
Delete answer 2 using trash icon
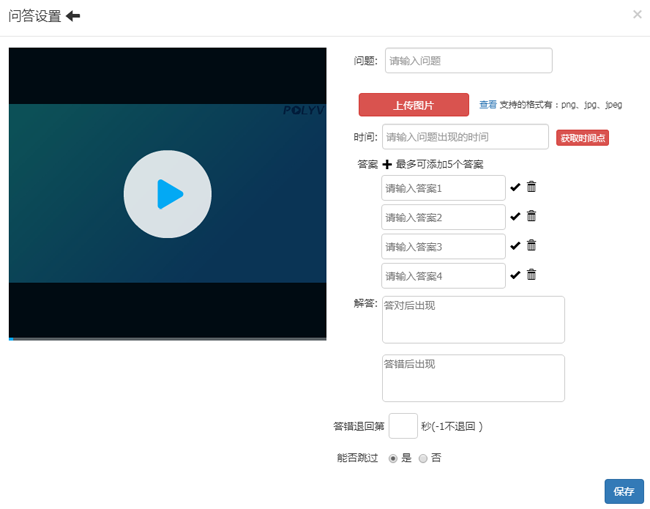click(x=532, y=216)
